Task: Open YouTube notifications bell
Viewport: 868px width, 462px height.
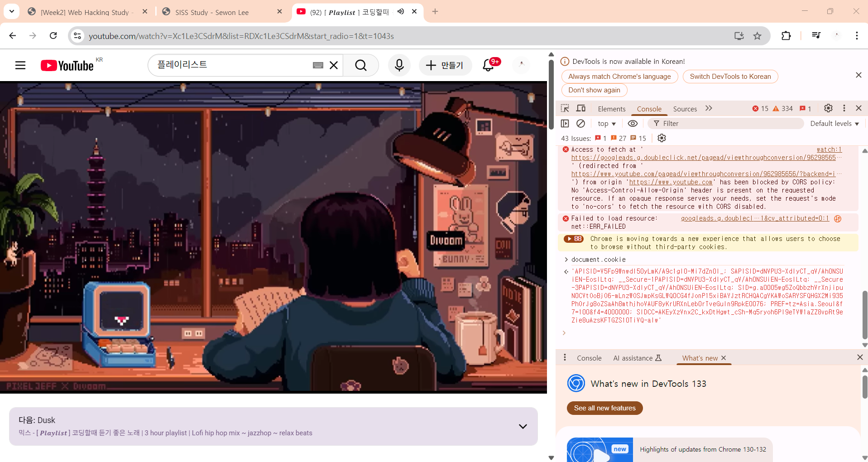Action: 488,66
